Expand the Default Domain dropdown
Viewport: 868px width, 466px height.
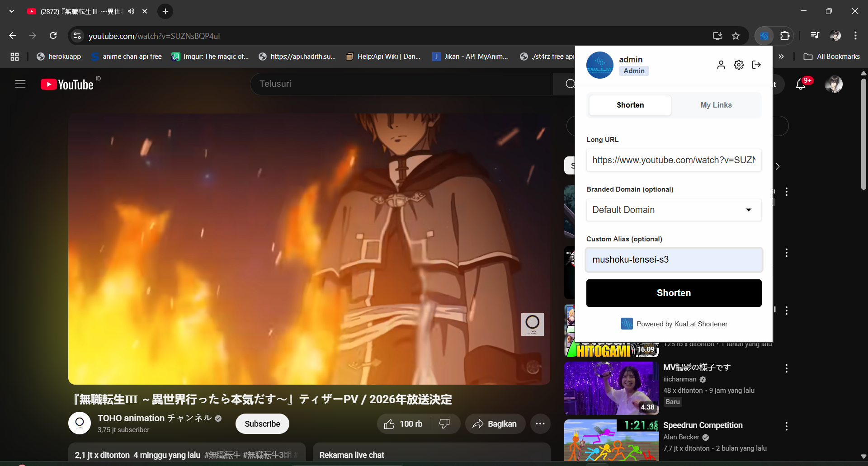click(x=674, y=210)
